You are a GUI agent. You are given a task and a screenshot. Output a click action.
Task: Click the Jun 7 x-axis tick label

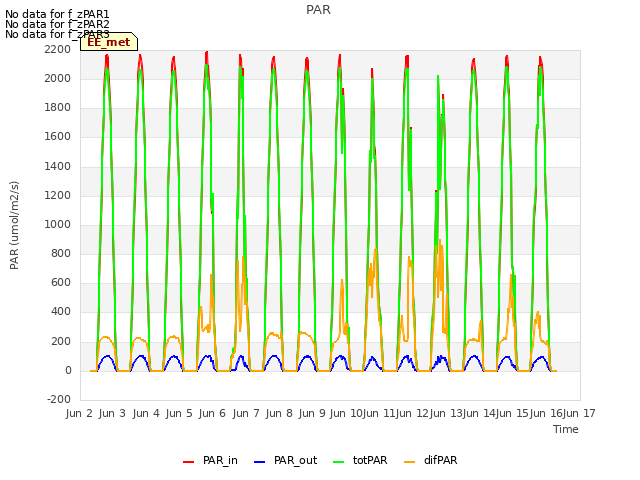click(246, 413)
